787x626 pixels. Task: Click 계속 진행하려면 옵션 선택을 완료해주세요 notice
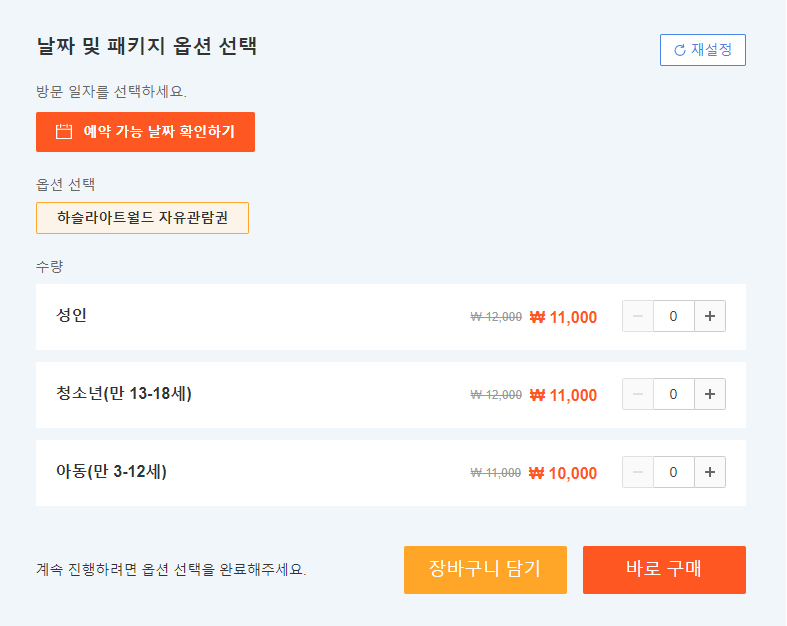171,570
